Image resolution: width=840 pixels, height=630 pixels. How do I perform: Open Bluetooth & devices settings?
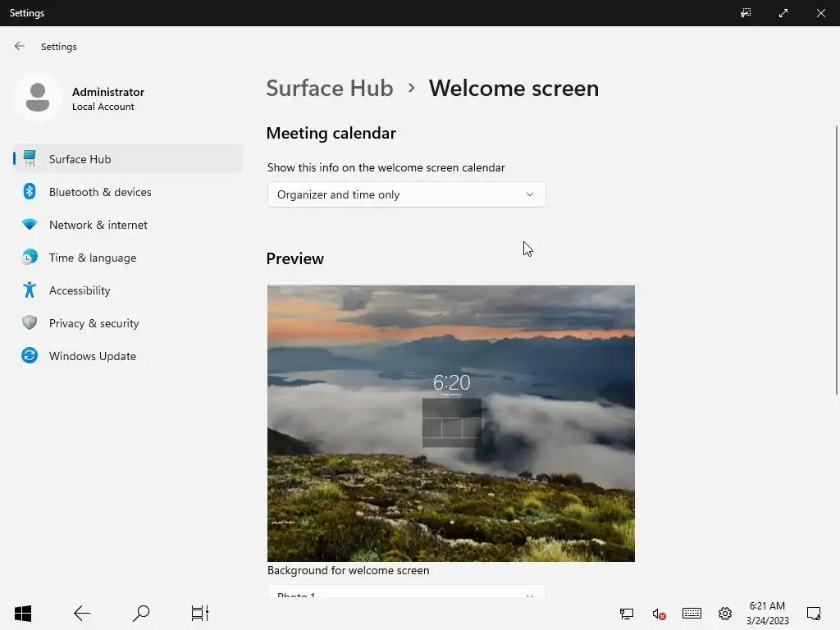(x=127, y=192)
